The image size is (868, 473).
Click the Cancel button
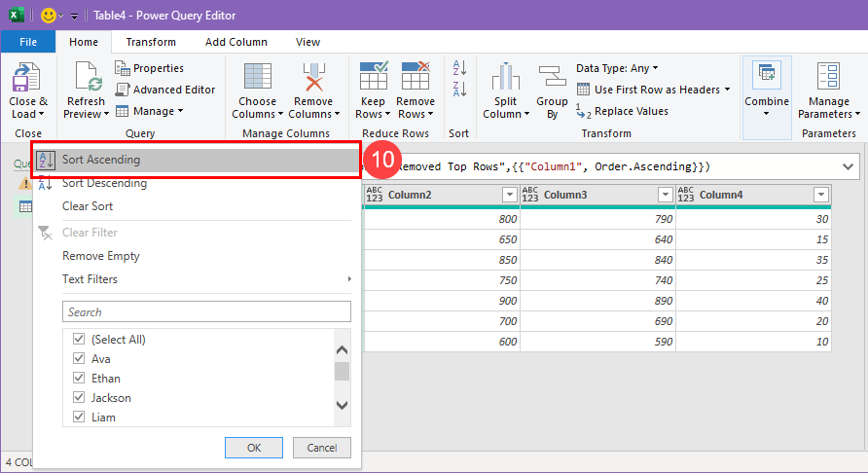322,448
